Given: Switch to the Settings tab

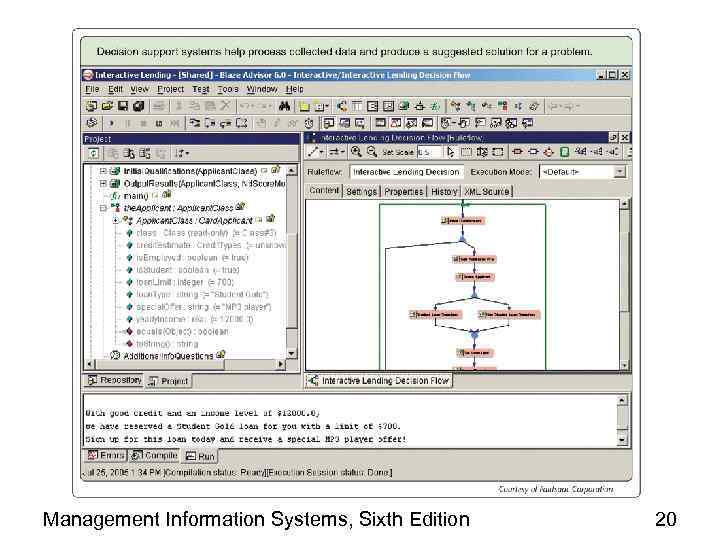Looking at the screenshot, I should 361,191.
